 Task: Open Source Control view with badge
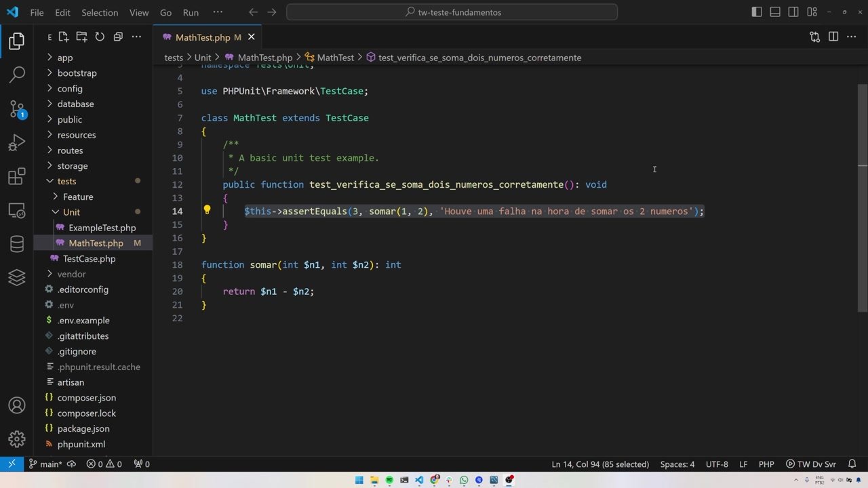(x=17, y=108)
